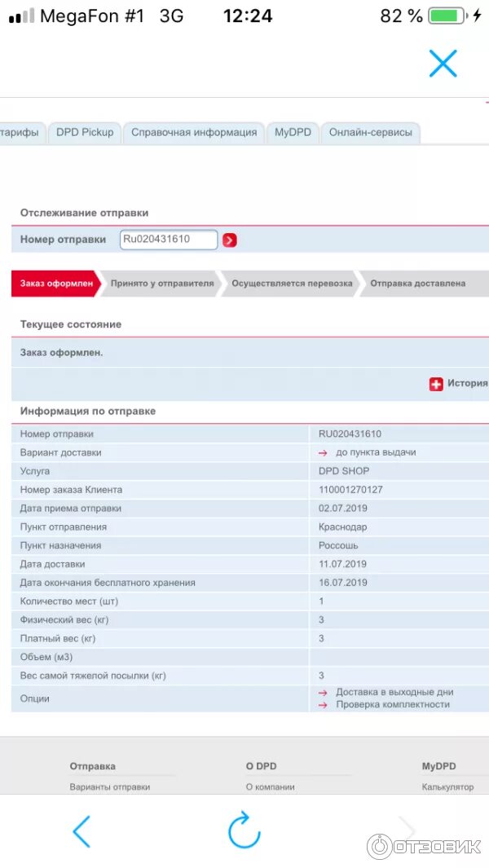Click the Вес самой тяжелой посылки (кг) label
The image size is (489, 868).
click(x=93, y=676)
